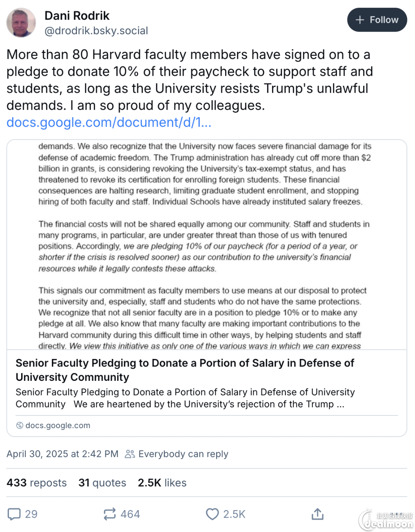Click the reply speech bubble icon

pos(14,514)
